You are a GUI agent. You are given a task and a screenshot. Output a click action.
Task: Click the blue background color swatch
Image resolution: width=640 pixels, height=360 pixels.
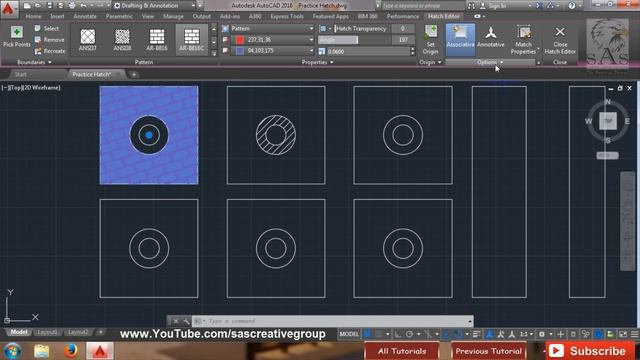[x=240, y=51]
